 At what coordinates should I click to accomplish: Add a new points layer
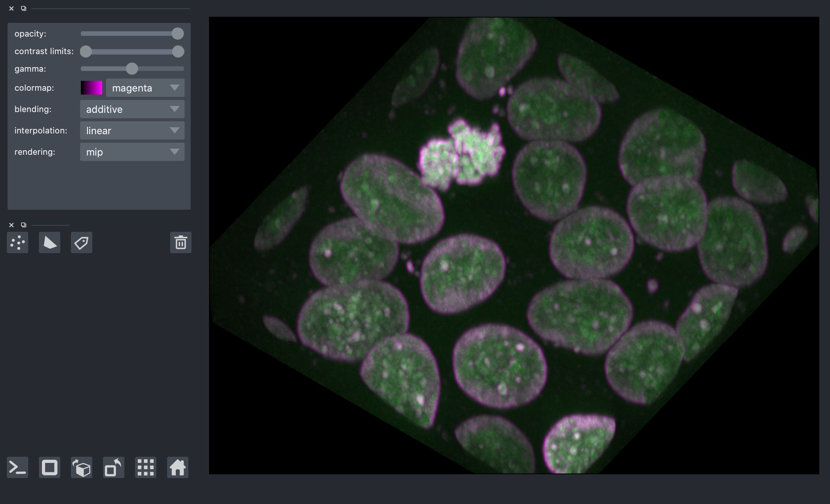(x=18, y=242)
